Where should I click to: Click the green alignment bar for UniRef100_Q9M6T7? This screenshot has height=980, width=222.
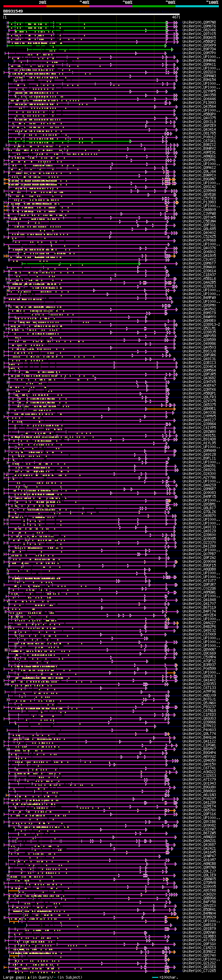tap(81, 263)
